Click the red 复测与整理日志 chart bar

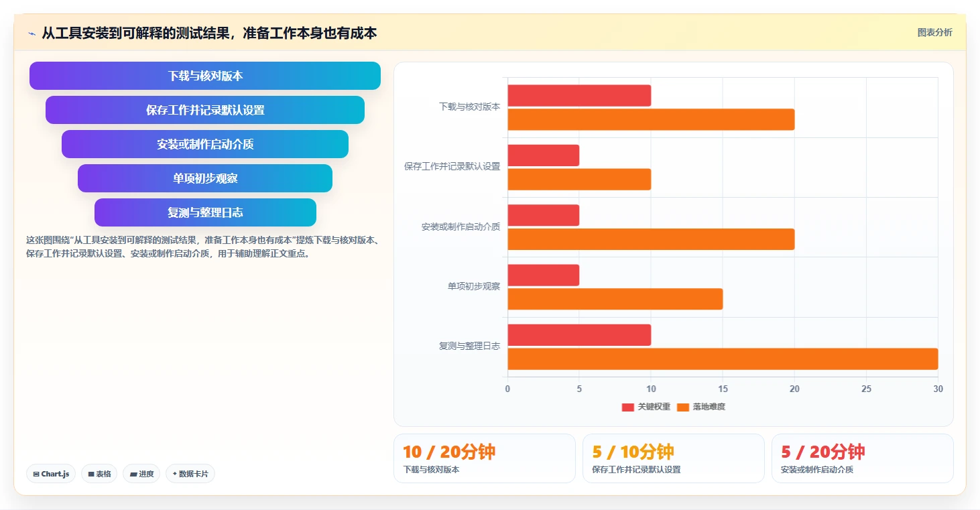tap(579, 335)
